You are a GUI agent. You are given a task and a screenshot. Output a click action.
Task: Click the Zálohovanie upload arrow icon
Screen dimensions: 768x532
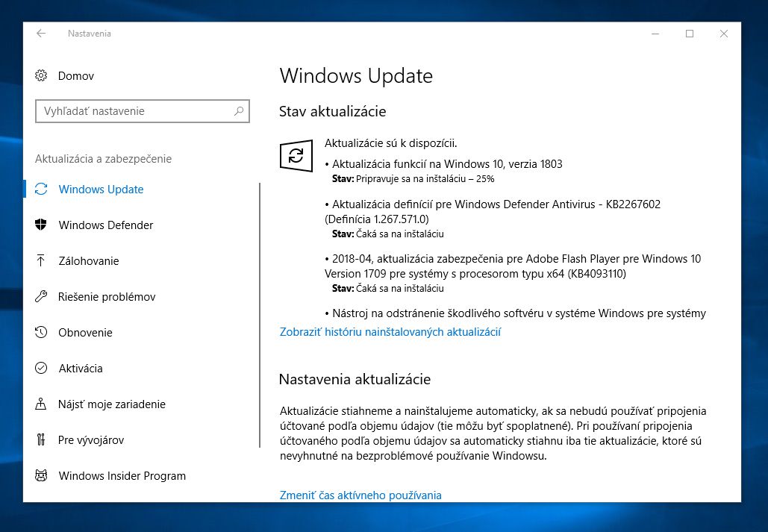41,260
